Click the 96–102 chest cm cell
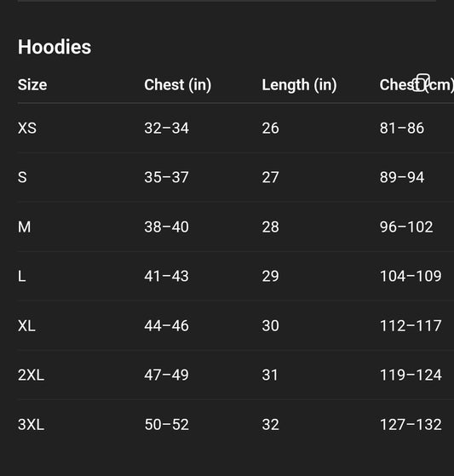Image resolution: width=454 pixels, height=476 pixels. tap(406, 227)
